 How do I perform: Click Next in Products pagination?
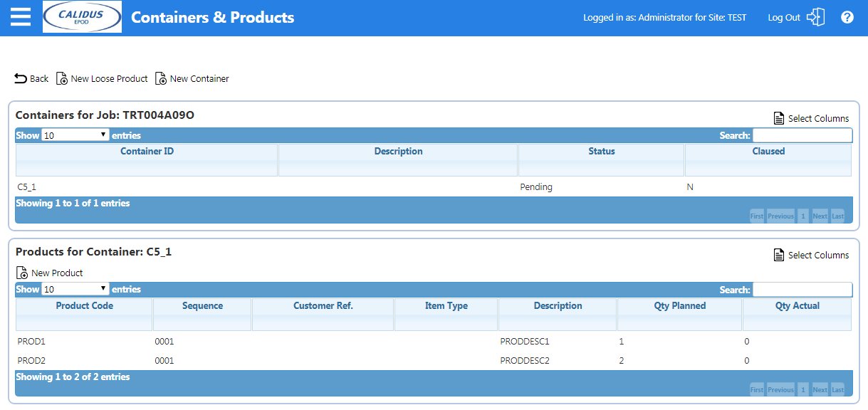click(820, 390)
